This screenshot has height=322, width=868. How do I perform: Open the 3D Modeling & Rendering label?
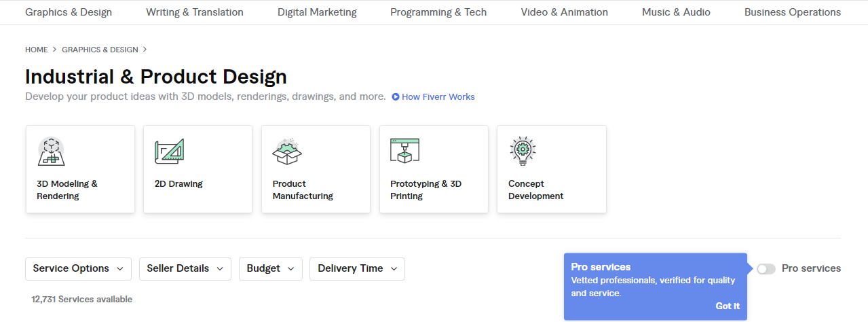click(x=67, y=190)
